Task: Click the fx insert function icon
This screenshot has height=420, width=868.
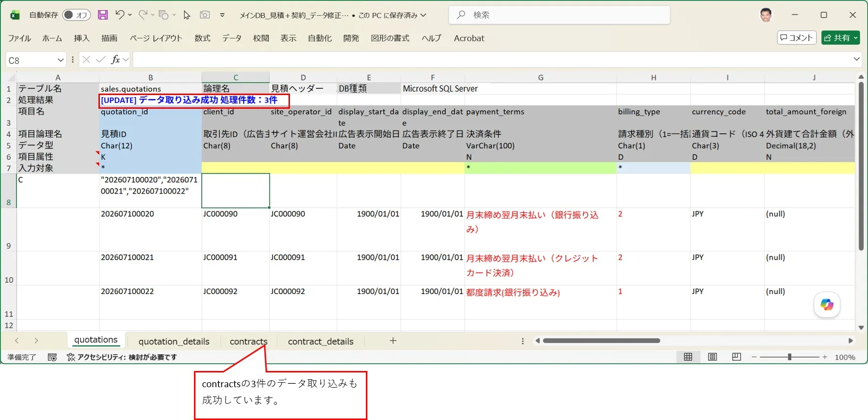Action: pos(115,59)
